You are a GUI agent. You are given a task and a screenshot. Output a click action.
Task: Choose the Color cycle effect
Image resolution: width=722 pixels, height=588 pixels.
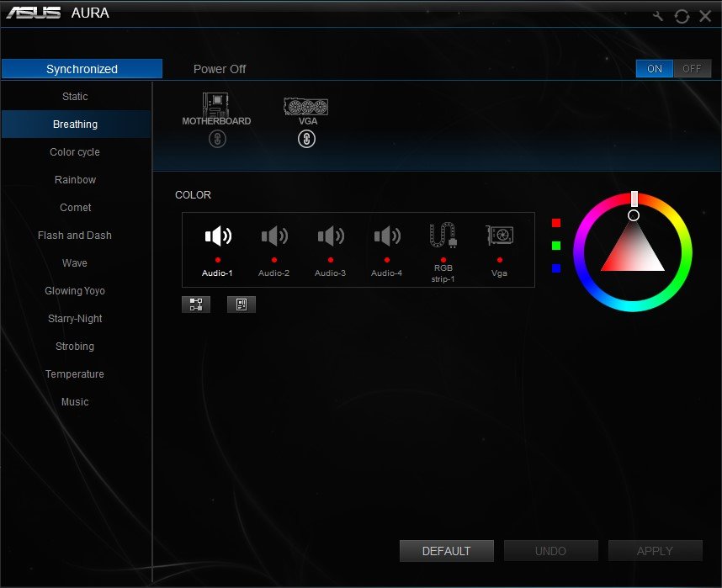[x=75, y=152]
